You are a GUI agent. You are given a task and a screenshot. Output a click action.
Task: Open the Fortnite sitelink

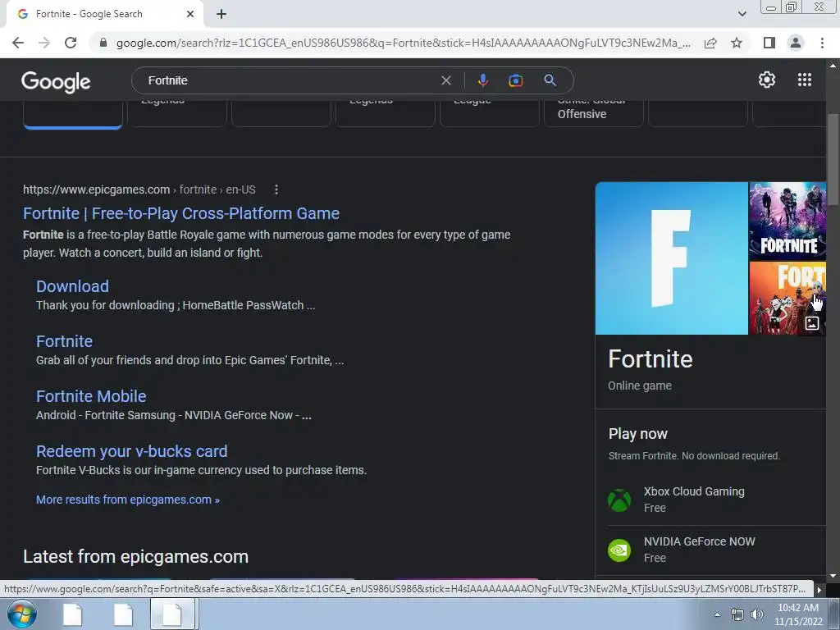tap(64, 341)
